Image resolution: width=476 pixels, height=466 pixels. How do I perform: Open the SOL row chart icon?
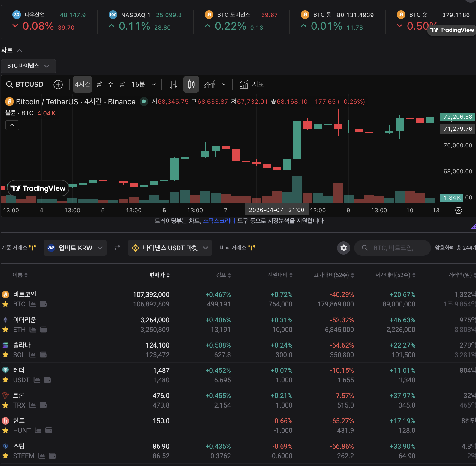32,355
